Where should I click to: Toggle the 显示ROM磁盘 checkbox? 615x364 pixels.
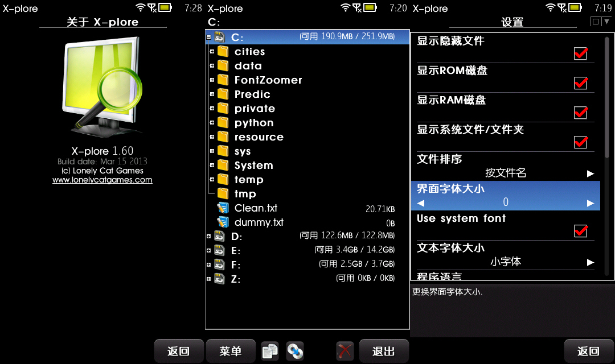point(580,82)
